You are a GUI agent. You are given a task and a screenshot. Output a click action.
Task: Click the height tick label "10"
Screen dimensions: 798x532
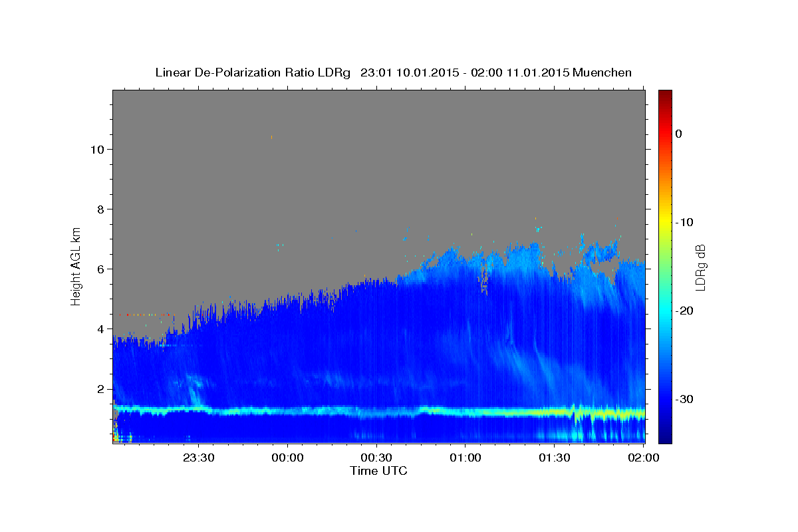(x=97, y=150)
